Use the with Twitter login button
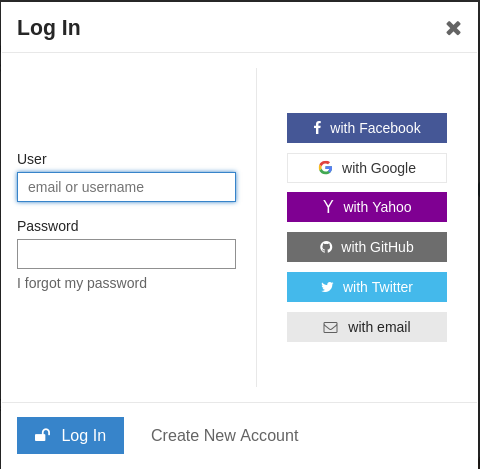 367,287
